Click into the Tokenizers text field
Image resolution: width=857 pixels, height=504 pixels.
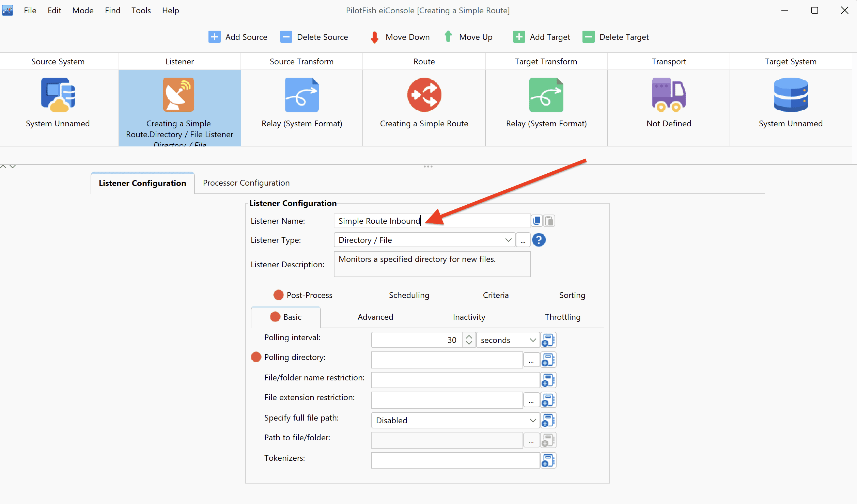click(x=455, y=460)
